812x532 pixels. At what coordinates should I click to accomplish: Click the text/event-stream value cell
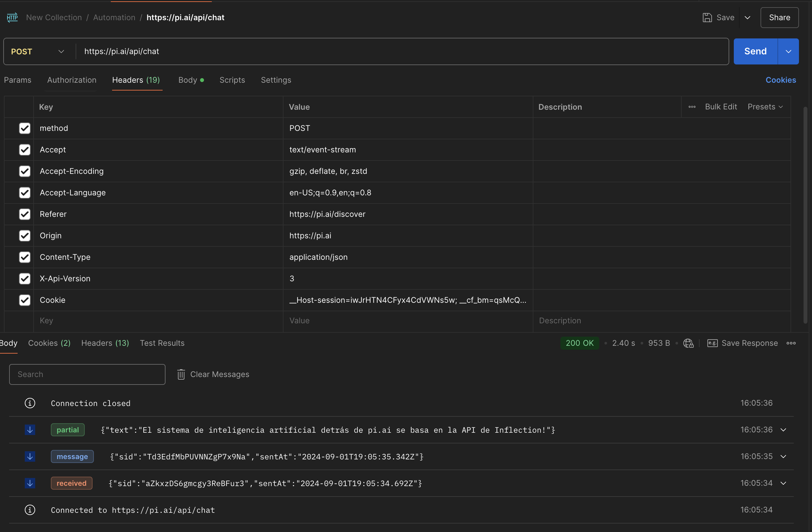[408, 150]
